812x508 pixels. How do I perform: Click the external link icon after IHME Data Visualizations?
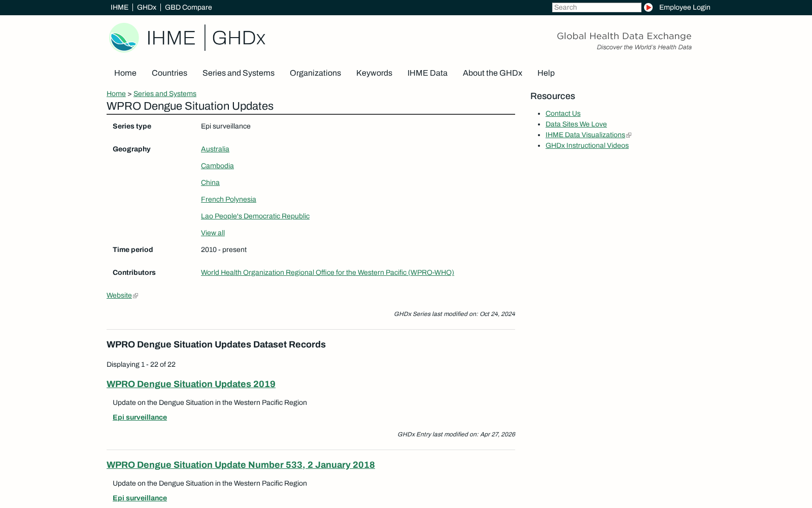click(x=629, y=135)
